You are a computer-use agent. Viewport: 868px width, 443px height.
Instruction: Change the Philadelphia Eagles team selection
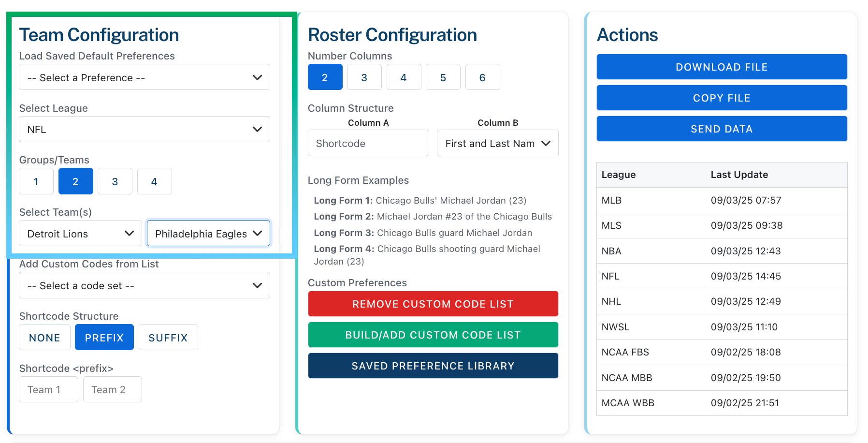[208, 234]
